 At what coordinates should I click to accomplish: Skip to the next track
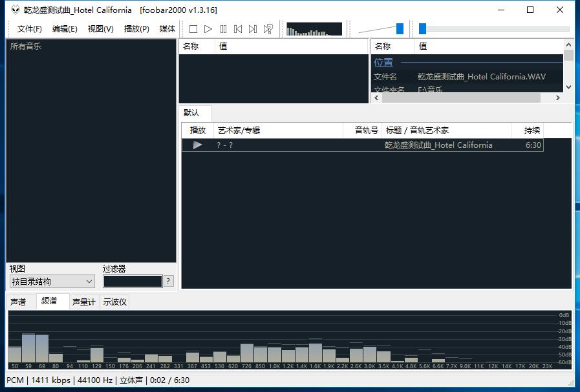tap(253, 29)
